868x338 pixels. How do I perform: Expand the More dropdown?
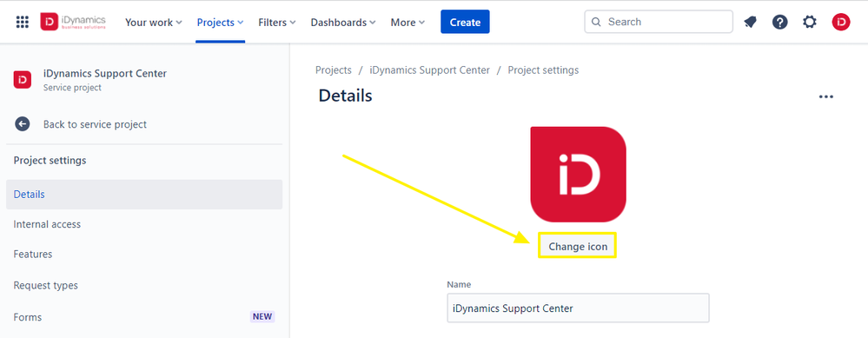point(407,22)
